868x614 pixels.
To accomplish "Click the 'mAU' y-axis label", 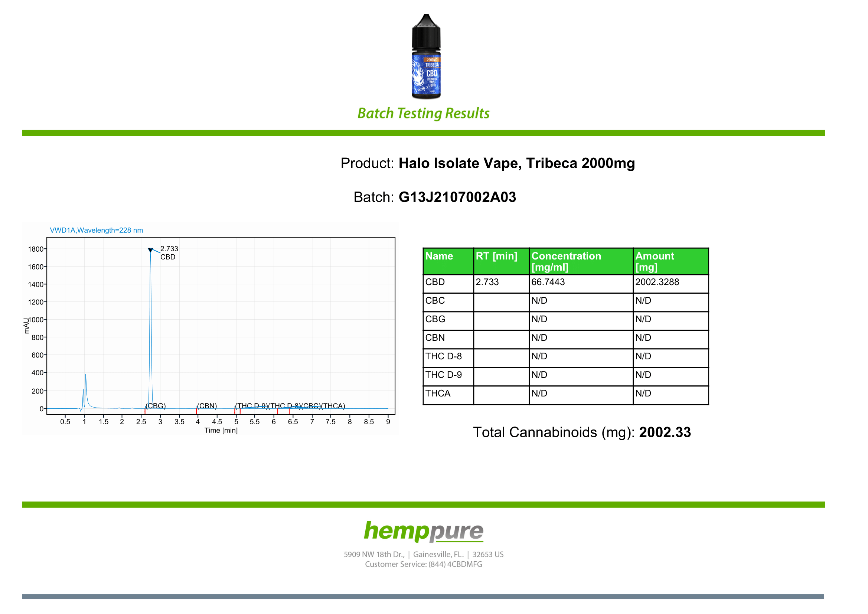I will click(26, 326).
